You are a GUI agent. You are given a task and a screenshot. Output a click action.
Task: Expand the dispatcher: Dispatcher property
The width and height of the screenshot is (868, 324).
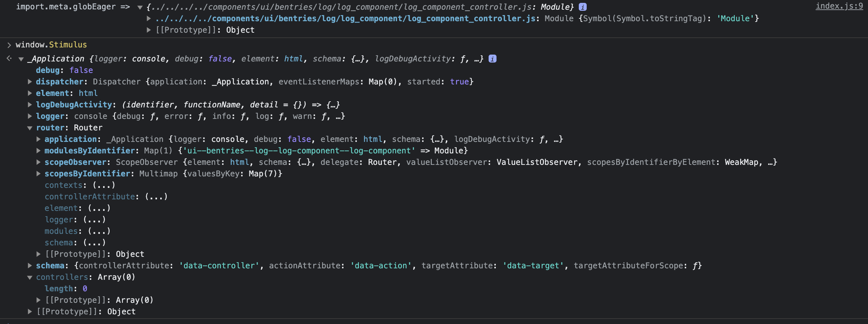[x=30, y=82]
